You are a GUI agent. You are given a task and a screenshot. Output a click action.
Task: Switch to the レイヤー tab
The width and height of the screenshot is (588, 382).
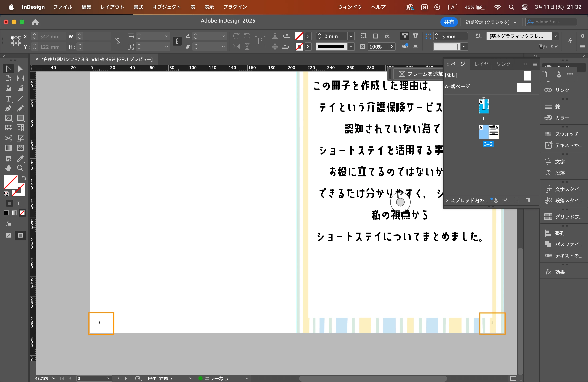[483, 64]
